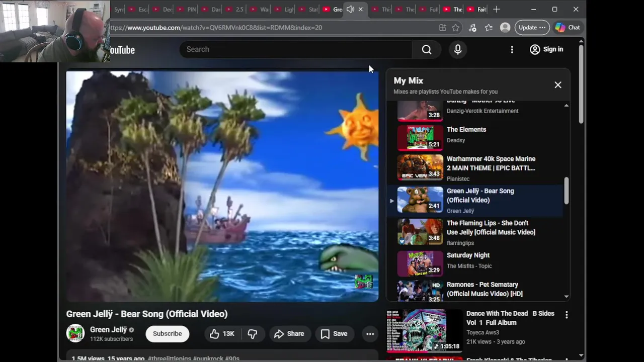Open the browser profile avatar
This screenshot has width=644, height=362.
point(505,28)
